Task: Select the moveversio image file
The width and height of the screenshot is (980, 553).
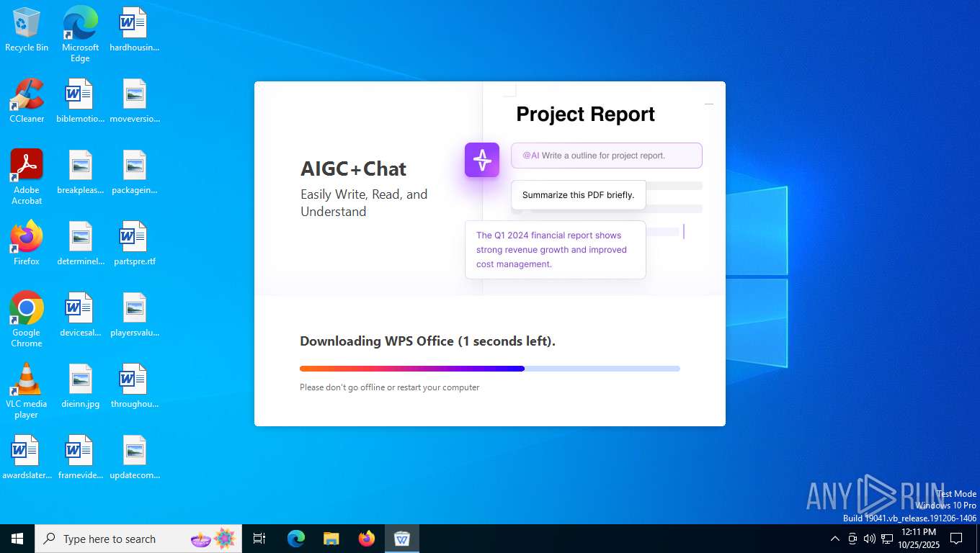Action: (x=134, y=101)
